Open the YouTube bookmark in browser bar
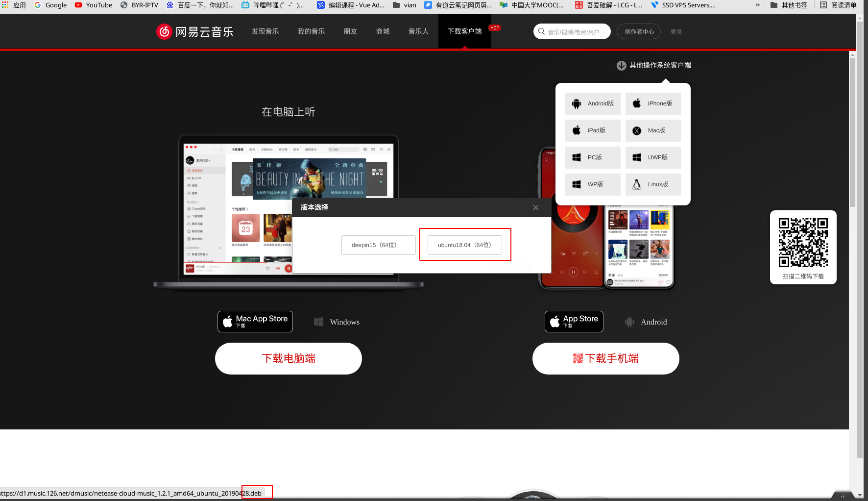Screen dimensions: 868x501 (93, 5)
